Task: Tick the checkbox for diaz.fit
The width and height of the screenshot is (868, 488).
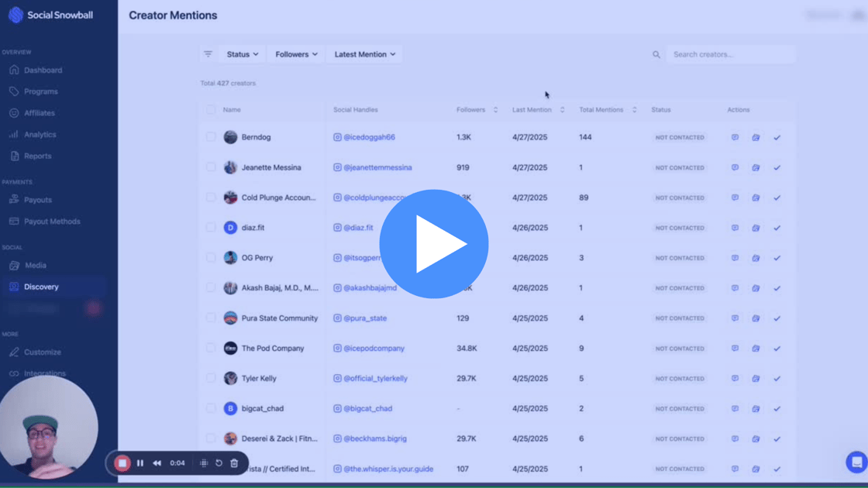Action: pyautogui.click(x=211, y=228)
